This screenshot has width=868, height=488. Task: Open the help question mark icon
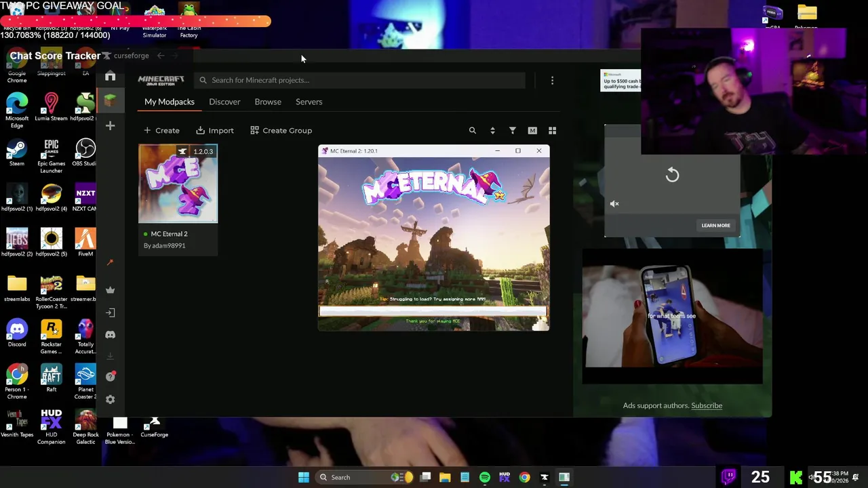(x=110, y=377)
